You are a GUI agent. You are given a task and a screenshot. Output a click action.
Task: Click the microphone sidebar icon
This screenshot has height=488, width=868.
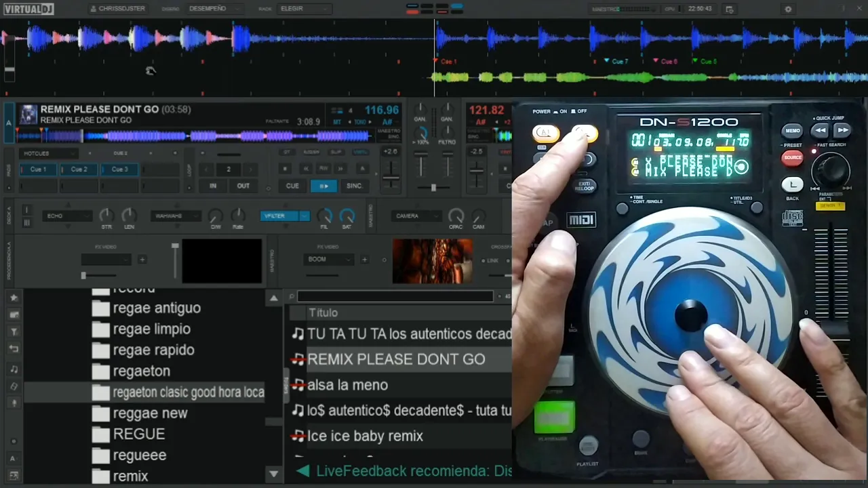click(x=14, y=403)
